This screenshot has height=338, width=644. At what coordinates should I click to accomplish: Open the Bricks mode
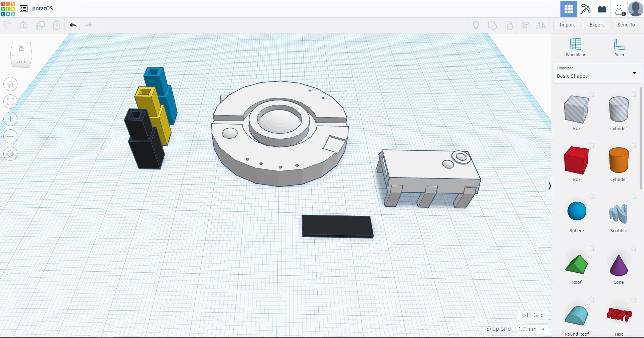click(602, 9)
